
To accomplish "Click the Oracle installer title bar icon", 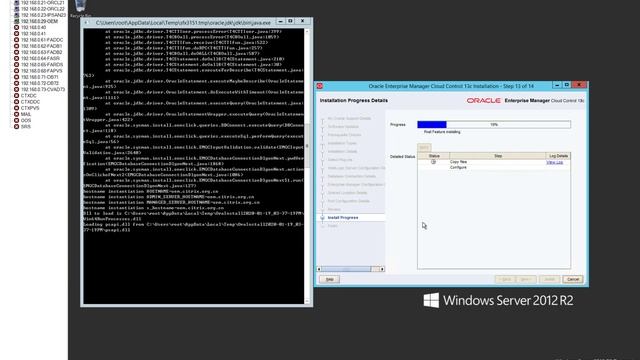I will pos(320,86).
